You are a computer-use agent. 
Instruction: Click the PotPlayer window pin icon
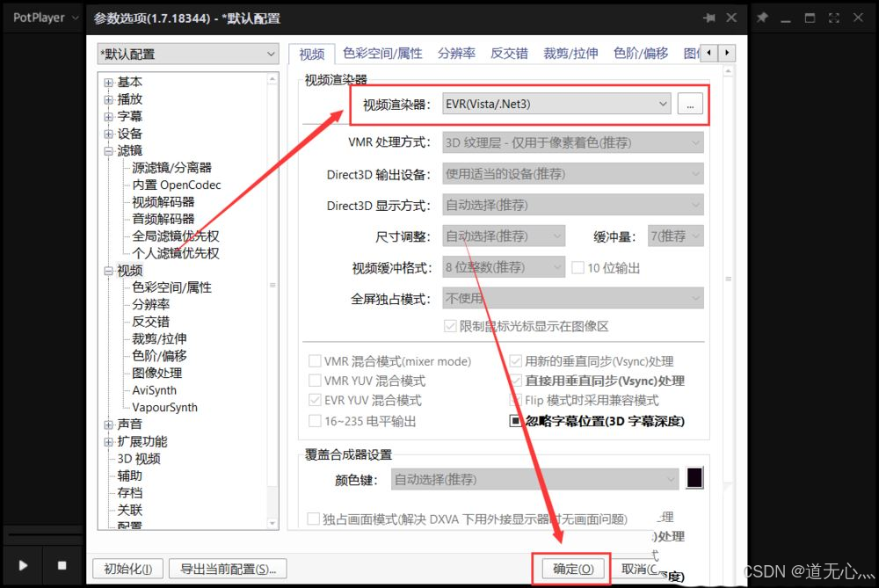tap(762, 18)
